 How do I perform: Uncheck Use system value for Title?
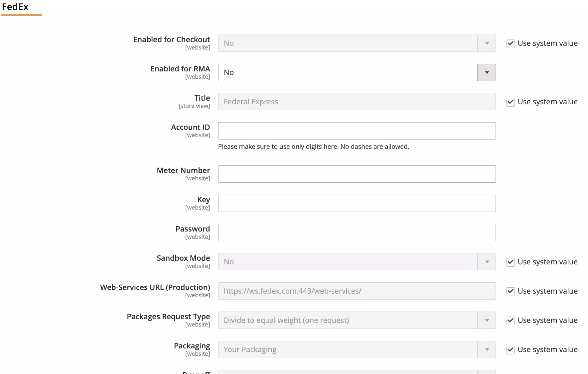point(511,102)
